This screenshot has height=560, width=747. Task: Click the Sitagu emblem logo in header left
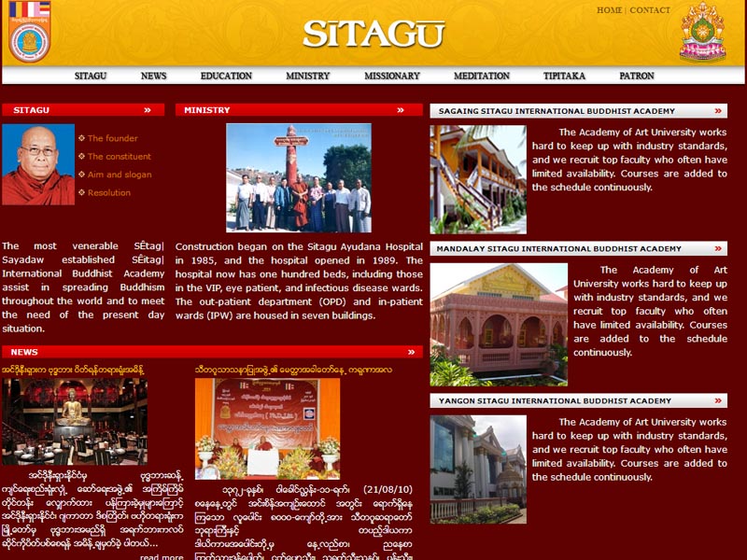pyautogui.click(x=29, y=32)
